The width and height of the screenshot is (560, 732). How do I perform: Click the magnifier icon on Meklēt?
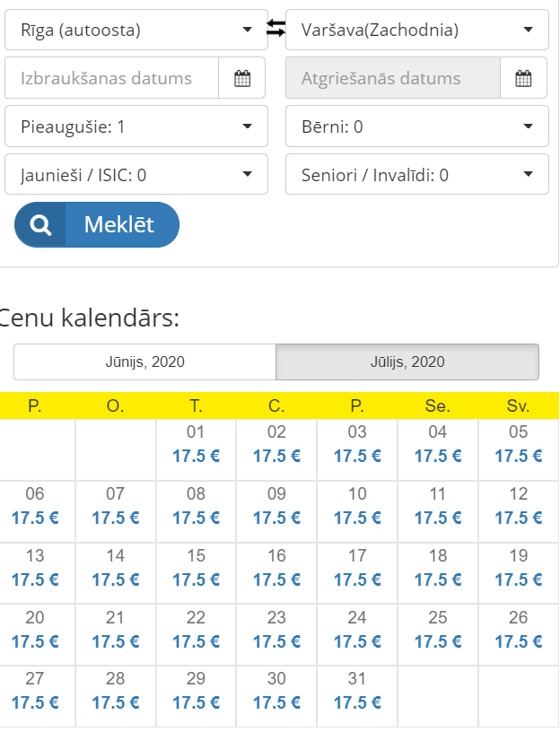40,225
